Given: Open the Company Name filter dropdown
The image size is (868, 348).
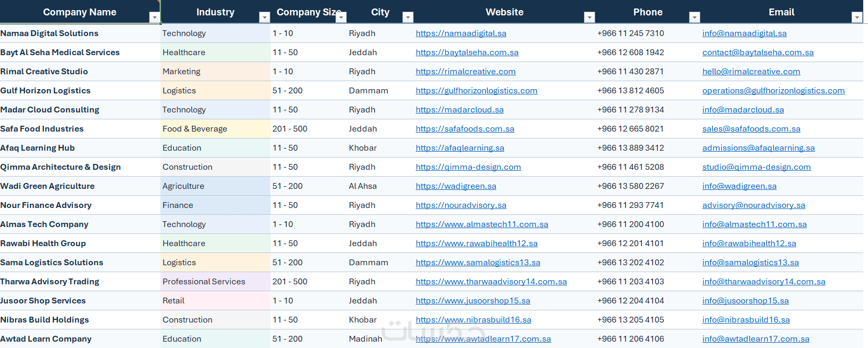Looking at the screenshot, I should pyautogui.click(x=154, y=18).
